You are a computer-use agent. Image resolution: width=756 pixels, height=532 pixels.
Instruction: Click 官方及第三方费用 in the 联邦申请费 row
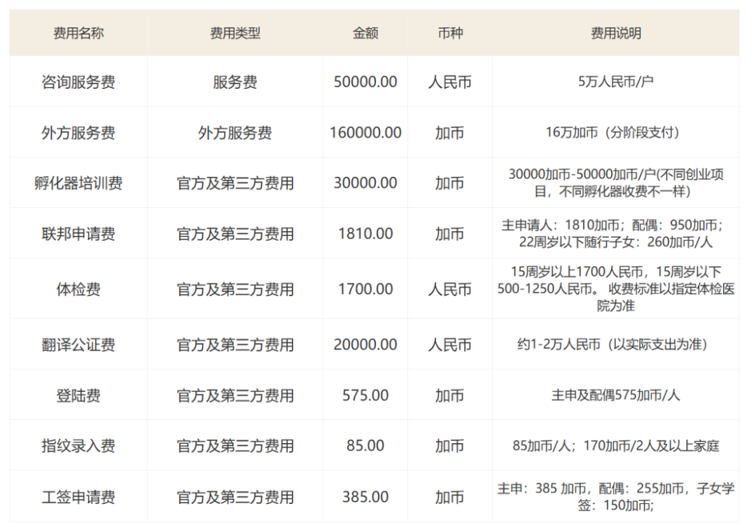coord(234,234)
